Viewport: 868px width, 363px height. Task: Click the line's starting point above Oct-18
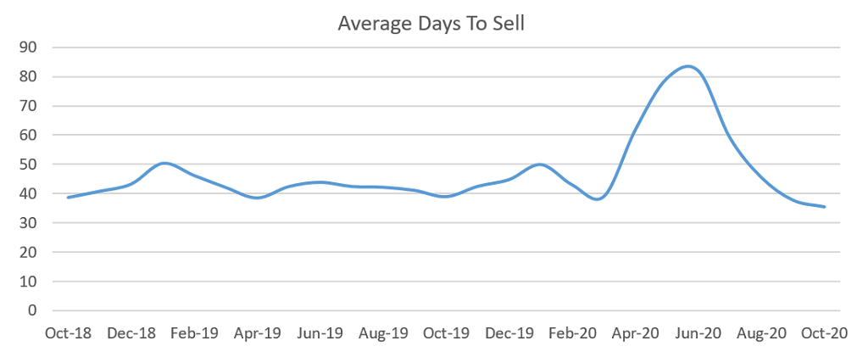click(68, 198)
